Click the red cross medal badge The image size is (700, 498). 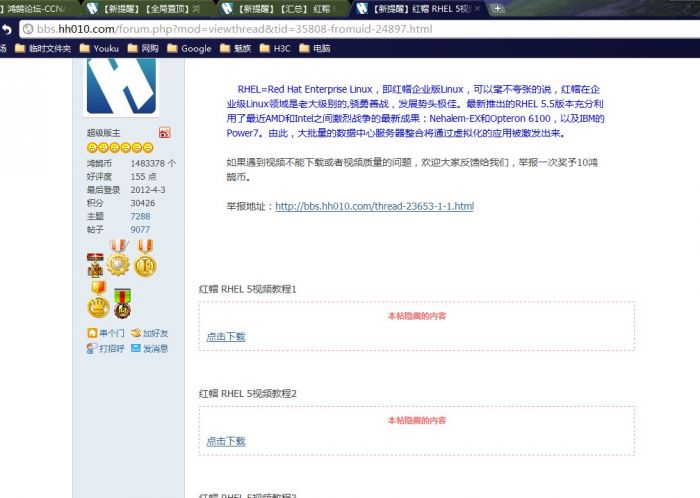tap(95, 266)
